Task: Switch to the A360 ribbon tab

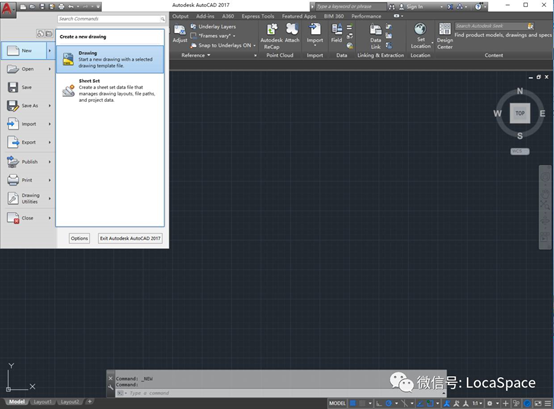Action: click(x=228, y=16)
